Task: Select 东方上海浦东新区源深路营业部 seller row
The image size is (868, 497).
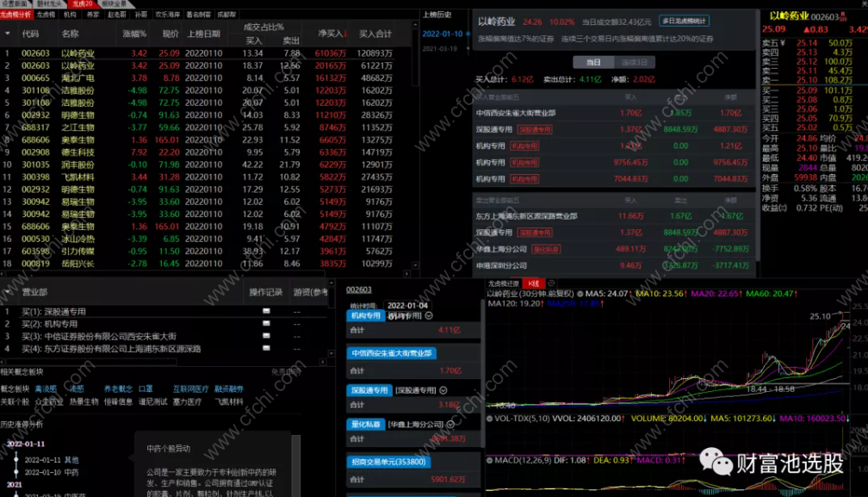Action: coord(613,216)
